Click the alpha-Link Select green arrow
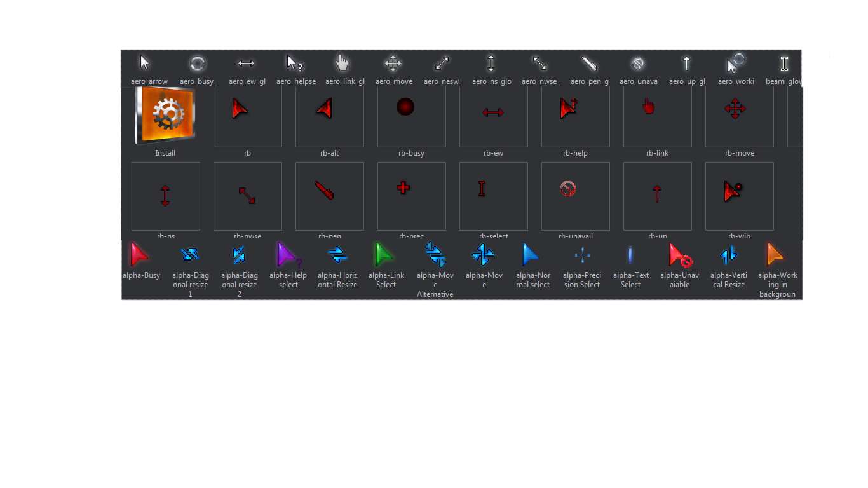Viewport: 868px width, 488px height. (x=386, y=254)
